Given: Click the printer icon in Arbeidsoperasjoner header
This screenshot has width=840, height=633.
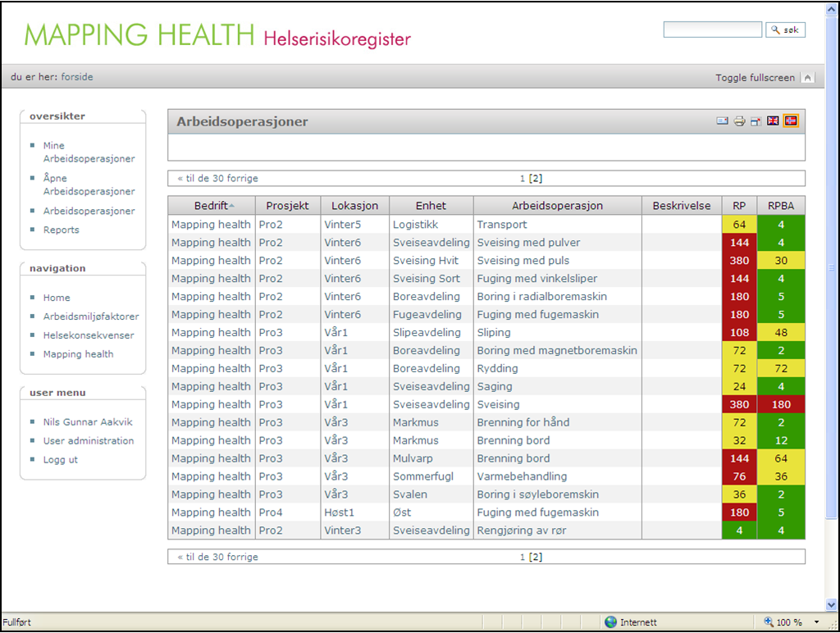Looking at the screenshot, I should (x=739, y=121).
